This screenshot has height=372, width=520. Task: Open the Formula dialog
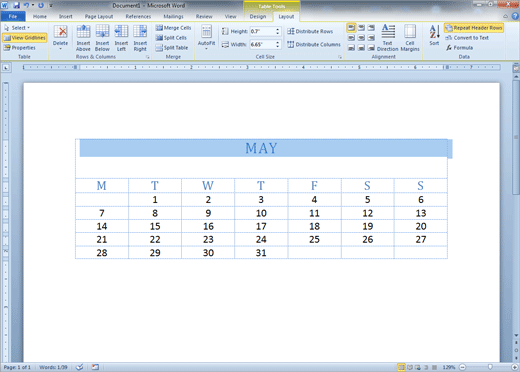[x=459, y=48]
